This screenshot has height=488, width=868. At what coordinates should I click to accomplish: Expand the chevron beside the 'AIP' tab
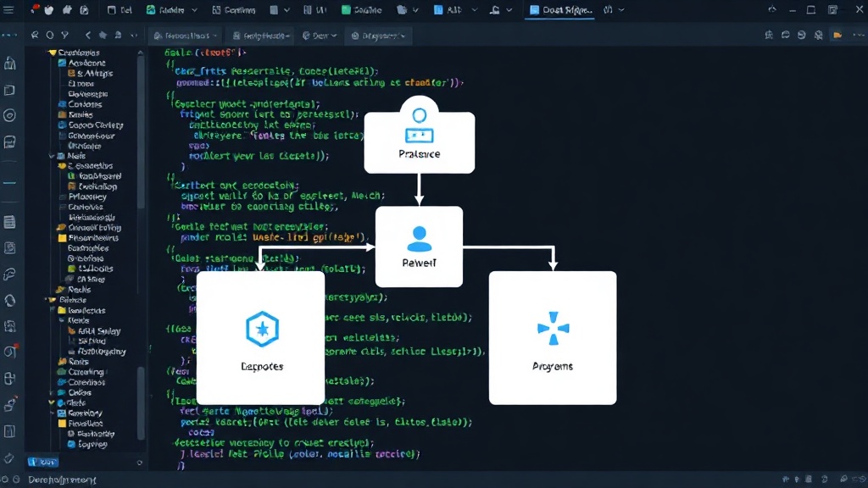point(475,10)
